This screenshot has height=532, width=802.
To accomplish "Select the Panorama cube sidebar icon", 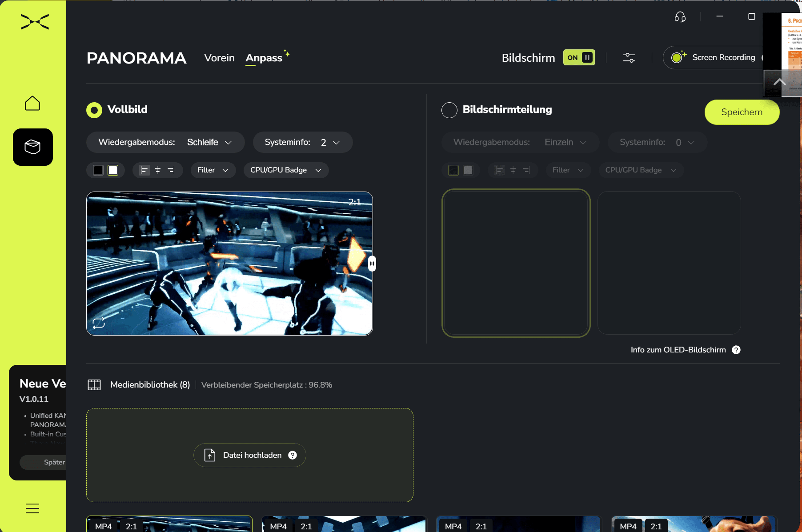I will coord(33,147).
